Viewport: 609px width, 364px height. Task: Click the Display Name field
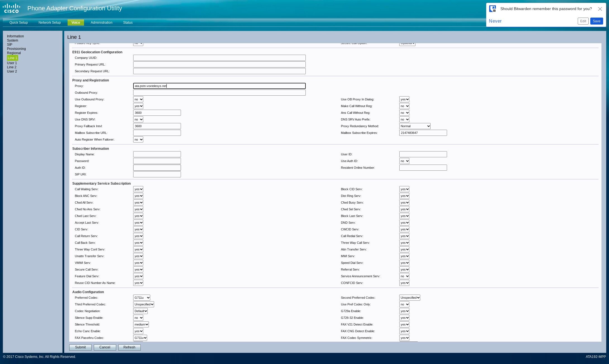(x=157, y=154)
